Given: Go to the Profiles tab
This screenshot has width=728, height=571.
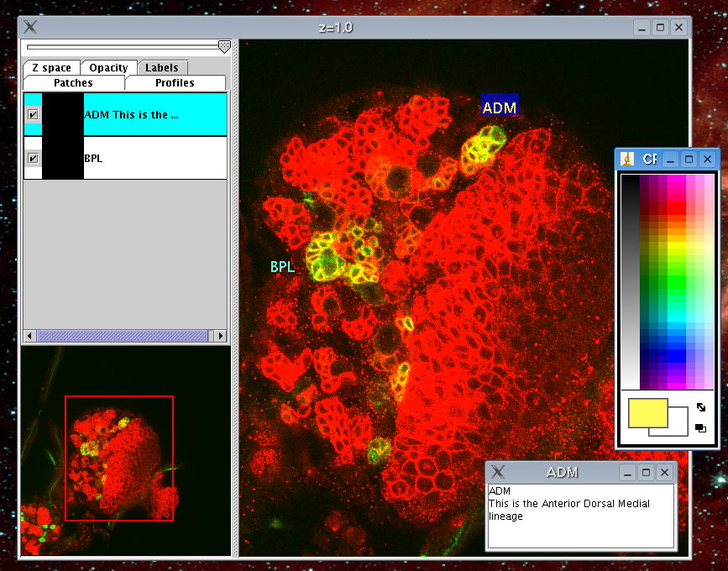Looking at the screenshot, I should point(175,83).
